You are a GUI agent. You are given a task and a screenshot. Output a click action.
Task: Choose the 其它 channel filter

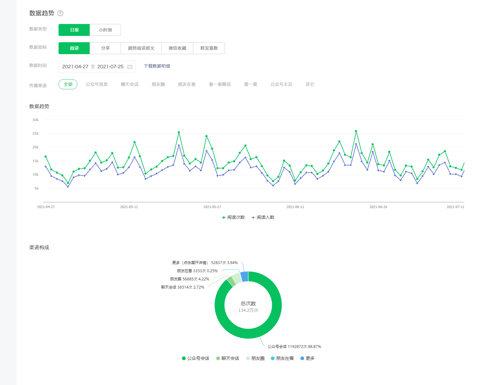click(310, 84)
